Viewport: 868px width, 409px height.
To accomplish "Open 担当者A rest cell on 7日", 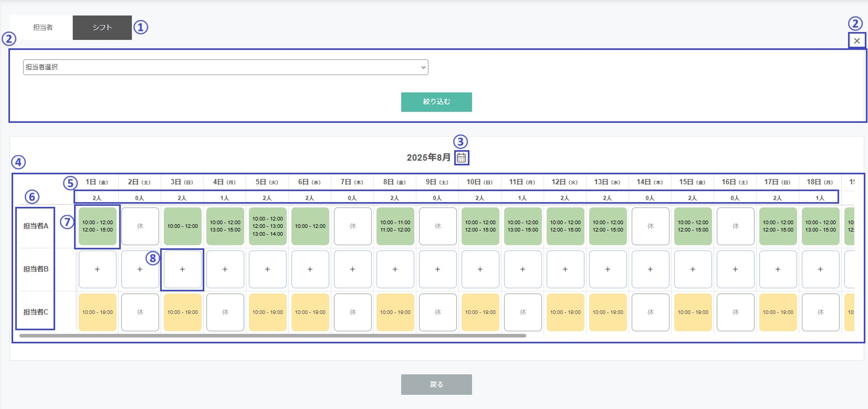I will 353,226.
